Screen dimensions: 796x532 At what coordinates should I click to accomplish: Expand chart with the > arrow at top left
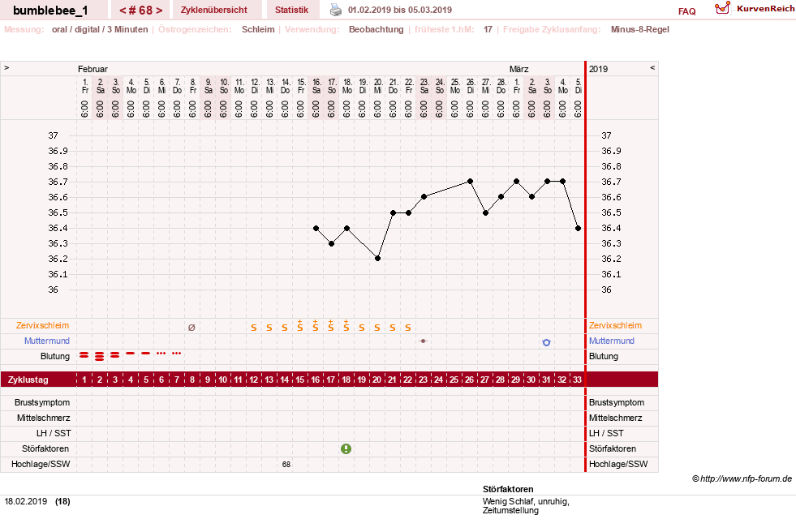coord(6,67)
